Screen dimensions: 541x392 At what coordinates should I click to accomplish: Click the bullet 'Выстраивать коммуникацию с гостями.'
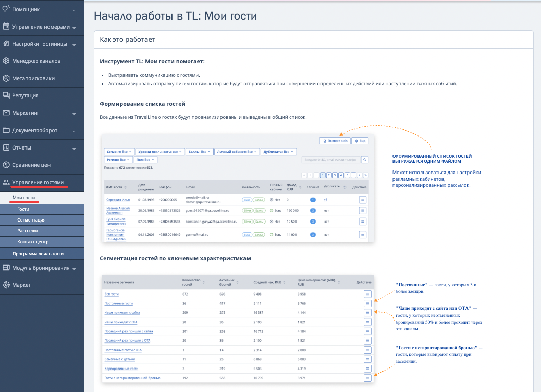[x=154, y=75]
